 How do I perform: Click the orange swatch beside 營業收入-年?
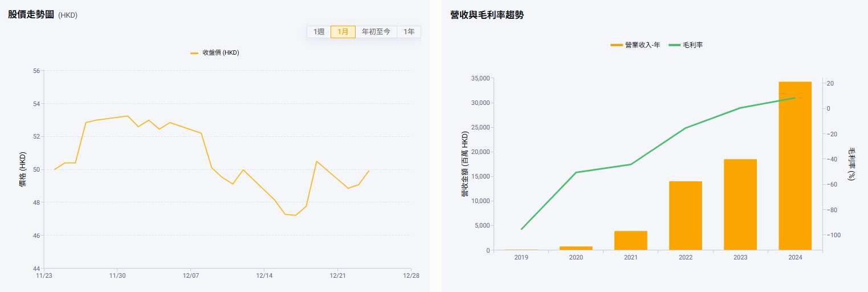coord(617,44)
